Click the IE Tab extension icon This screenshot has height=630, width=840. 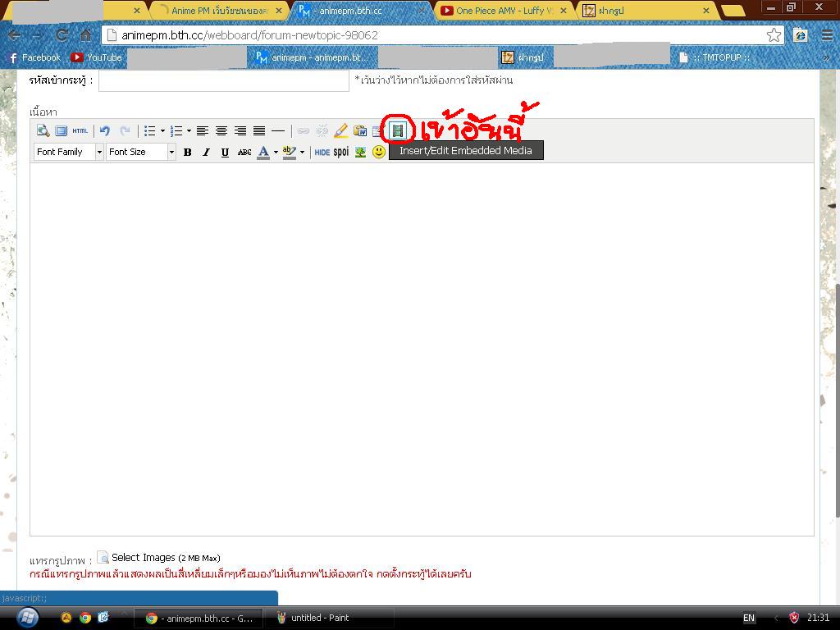(801, 35)
